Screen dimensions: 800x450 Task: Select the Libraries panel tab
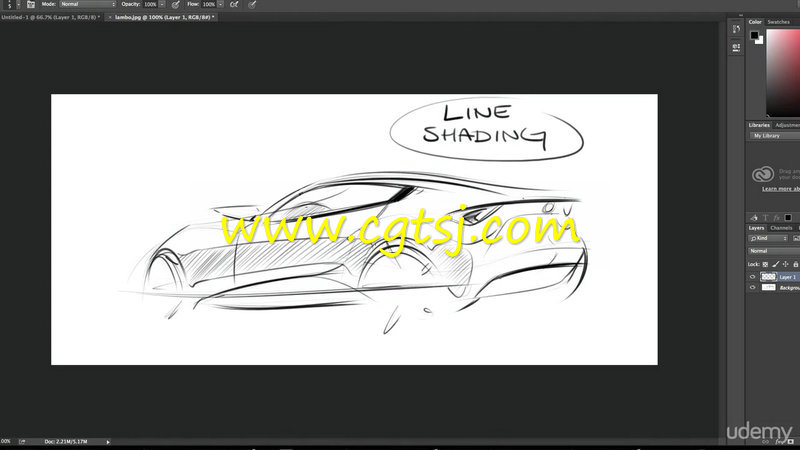(759, 125)
